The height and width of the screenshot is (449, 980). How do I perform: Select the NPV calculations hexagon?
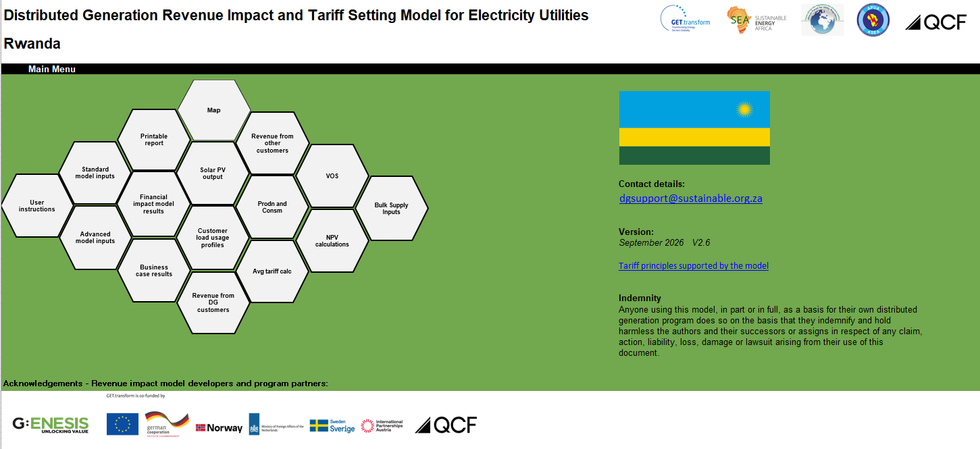point(332,240)
